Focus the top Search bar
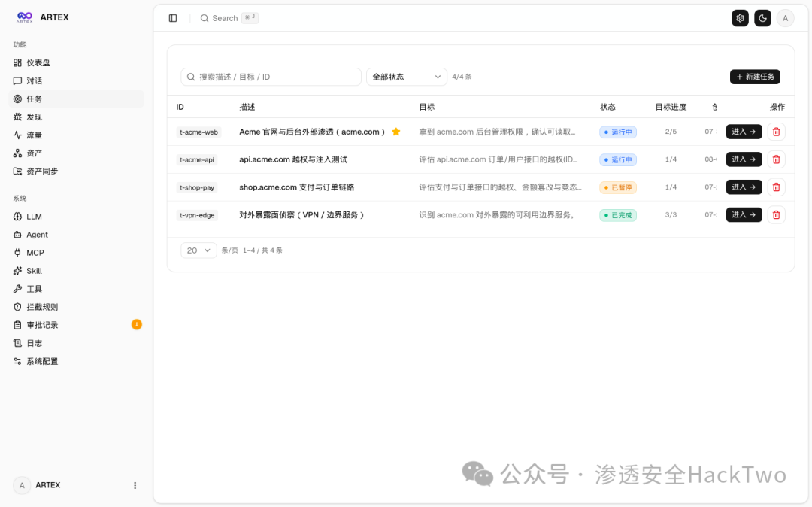The width and height of the screenshot is (812, 507). pos(229,18)
